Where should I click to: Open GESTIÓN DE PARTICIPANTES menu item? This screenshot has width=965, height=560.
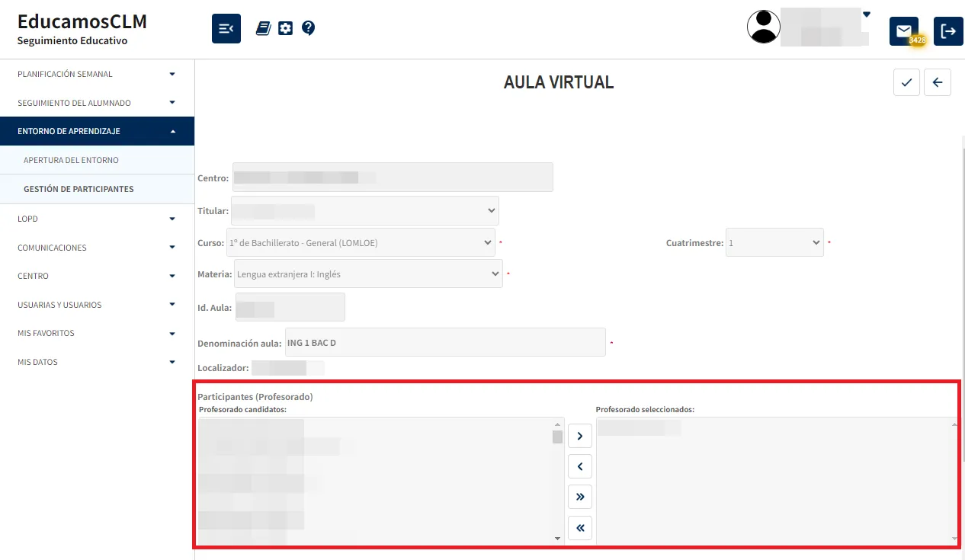(x=97, y=188)
